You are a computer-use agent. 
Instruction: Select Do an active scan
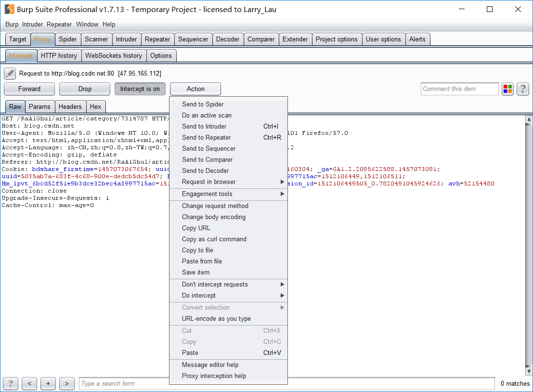(228, 115)
